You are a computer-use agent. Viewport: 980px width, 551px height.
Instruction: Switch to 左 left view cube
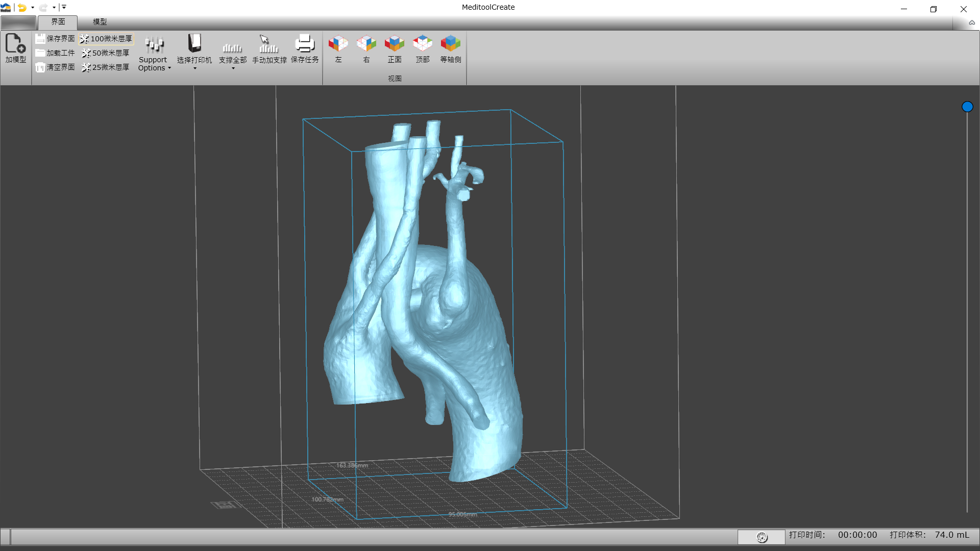coord(338,44)
